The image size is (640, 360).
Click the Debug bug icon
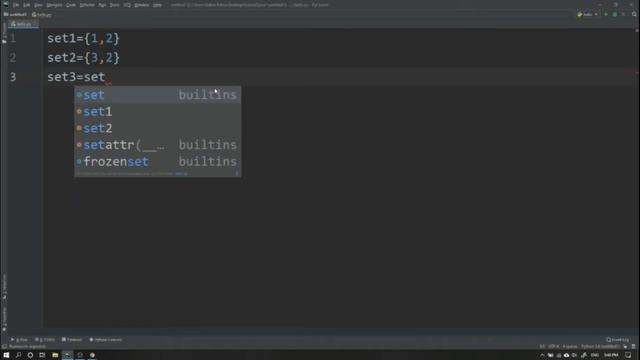tap(615, 14)
